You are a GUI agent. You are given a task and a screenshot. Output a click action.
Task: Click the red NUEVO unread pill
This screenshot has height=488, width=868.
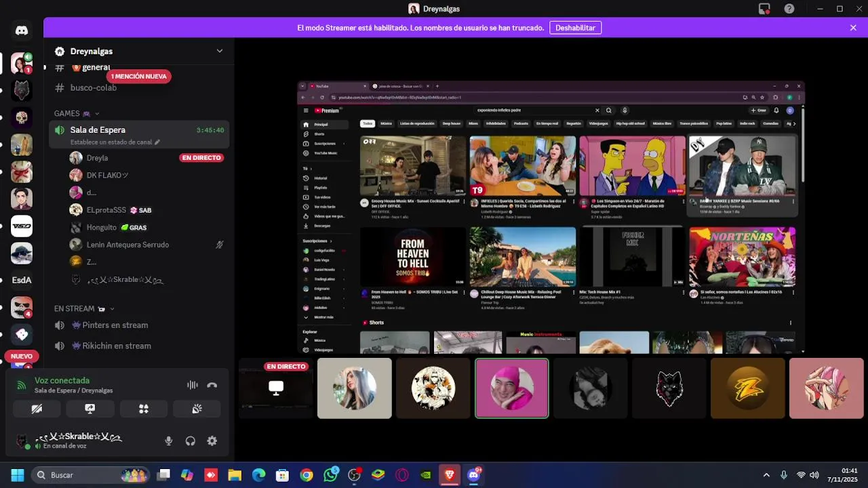[x=22, y=356]
